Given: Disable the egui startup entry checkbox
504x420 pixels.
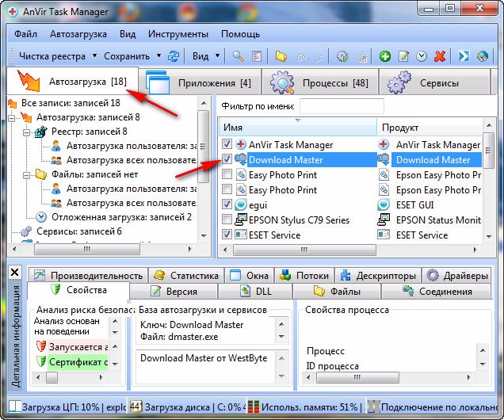Looking at the screenshot, I should pyautogui.click(x=227, y=204).
